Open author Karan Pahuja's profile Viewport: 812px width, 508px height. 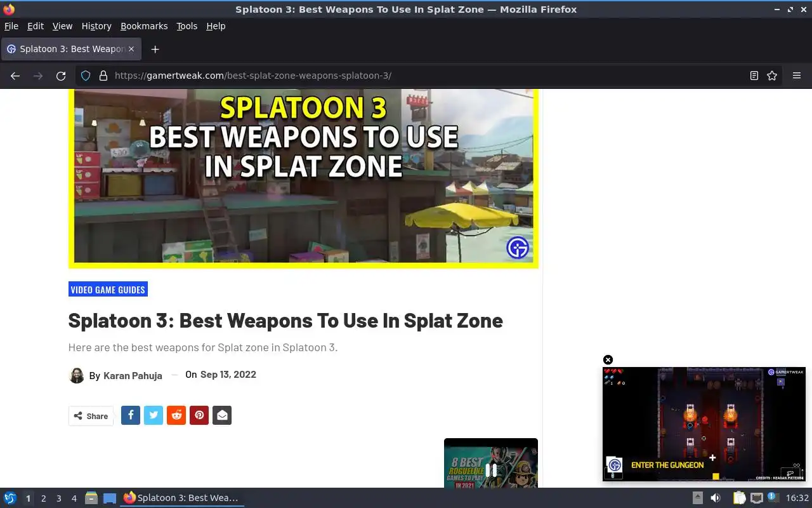(x=133, y=375)
